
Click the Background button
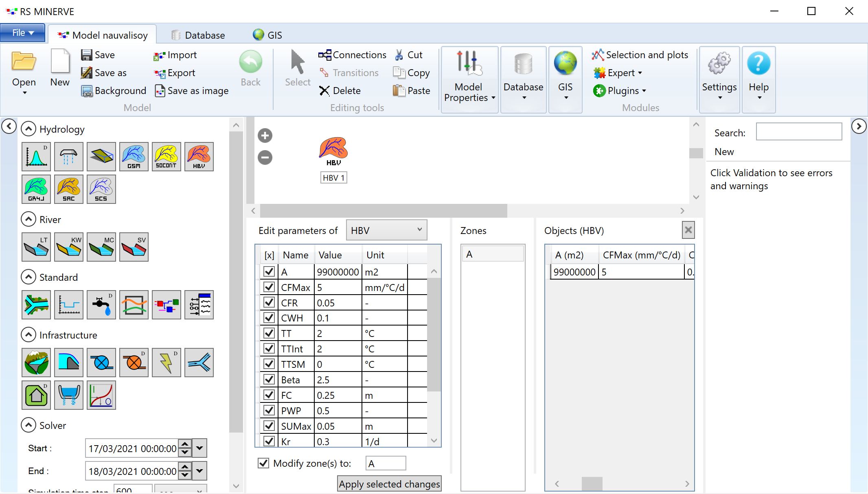point(114,91)
